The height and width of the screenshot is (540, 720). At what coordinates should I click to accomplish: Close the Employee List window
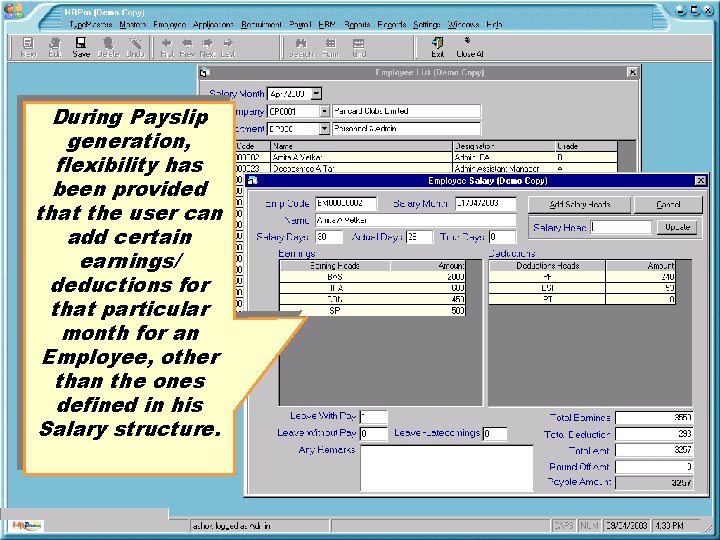632,72
